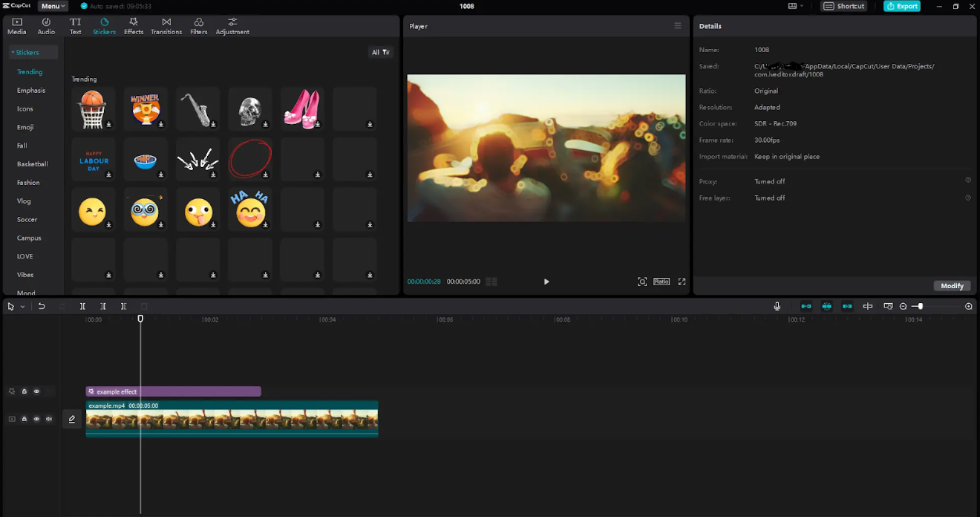This screenshot has height=517, width=980.
Task: Choose the select pointer tool in timeline
Action: coord(11,307)
